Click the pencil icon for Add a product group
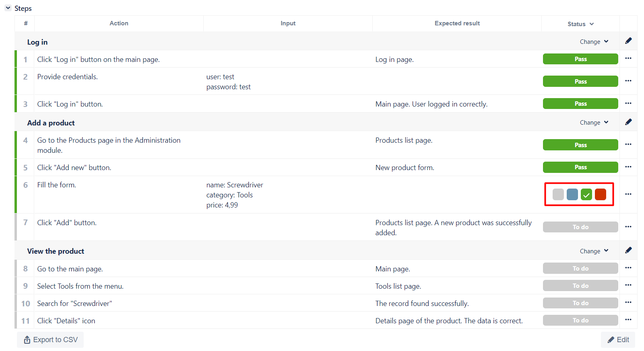The height and width of the screenshot is (351, 644). [628, 122]
